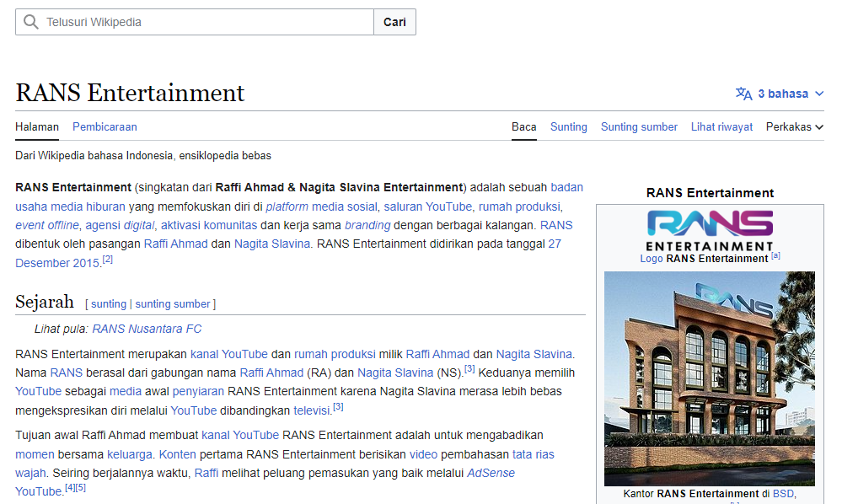Open the Raffi link near AdSense sentence
The image size is (842, 504).
point(206,474)
